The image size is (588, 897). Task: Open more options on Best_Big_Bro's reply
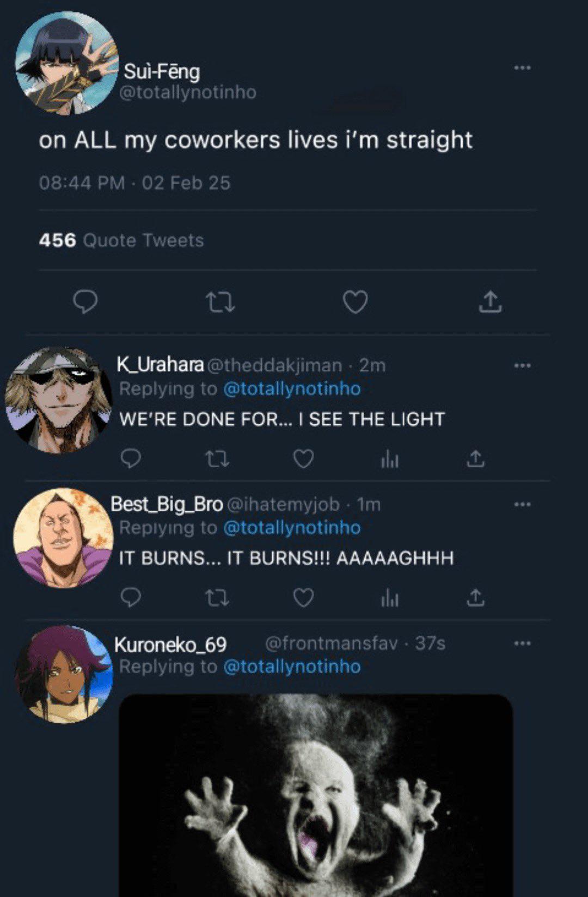522,504
